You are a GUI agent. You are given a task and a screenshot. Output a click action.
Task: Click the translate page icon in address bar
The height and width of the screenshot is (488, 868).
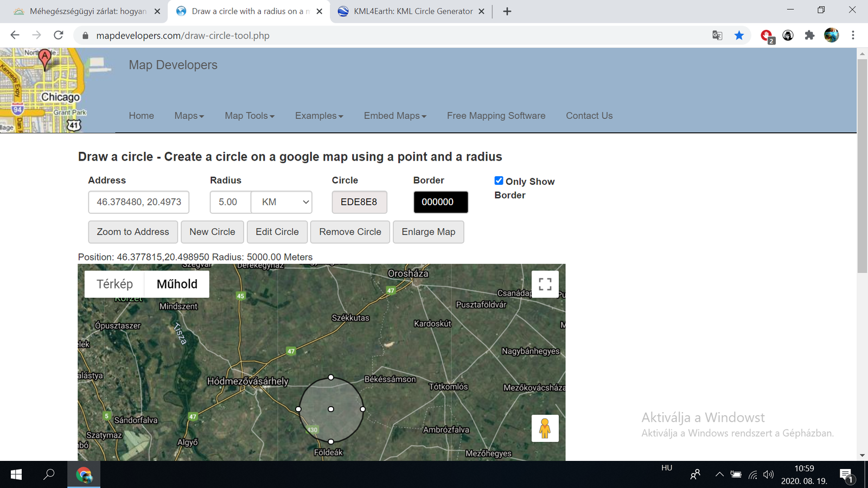pyautogui.click(x=717, y=35)
